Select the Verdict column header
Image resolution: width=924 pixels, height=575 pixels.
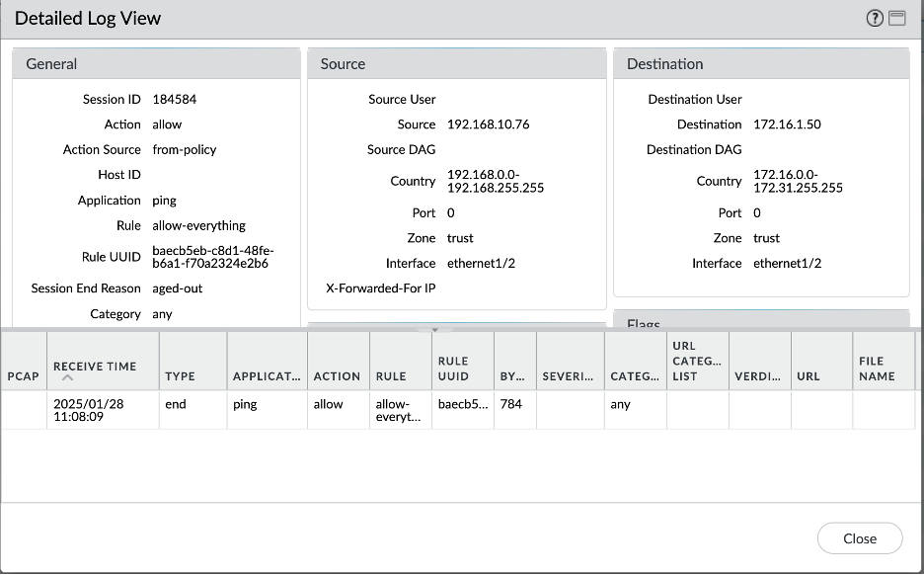758,375
